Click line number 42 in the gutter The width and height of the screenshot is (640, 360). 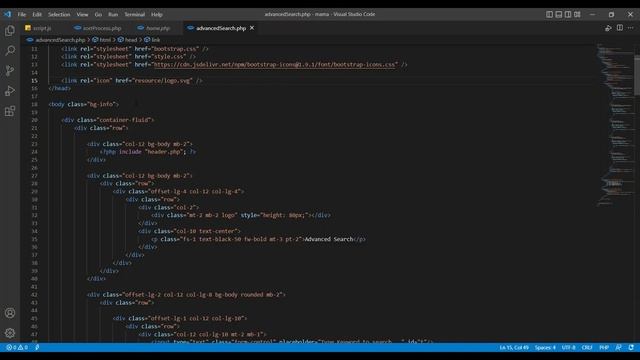pos(34,295)
